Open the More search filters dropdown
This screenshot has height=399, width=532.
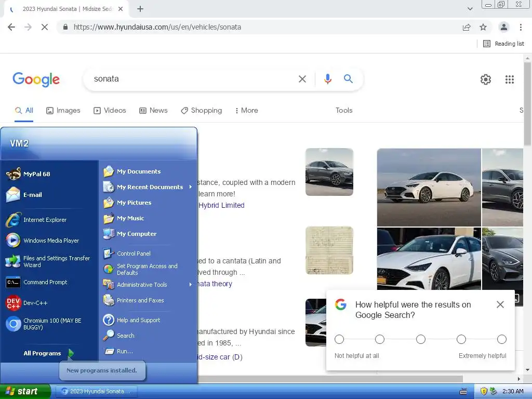click(x=246, y=111)
